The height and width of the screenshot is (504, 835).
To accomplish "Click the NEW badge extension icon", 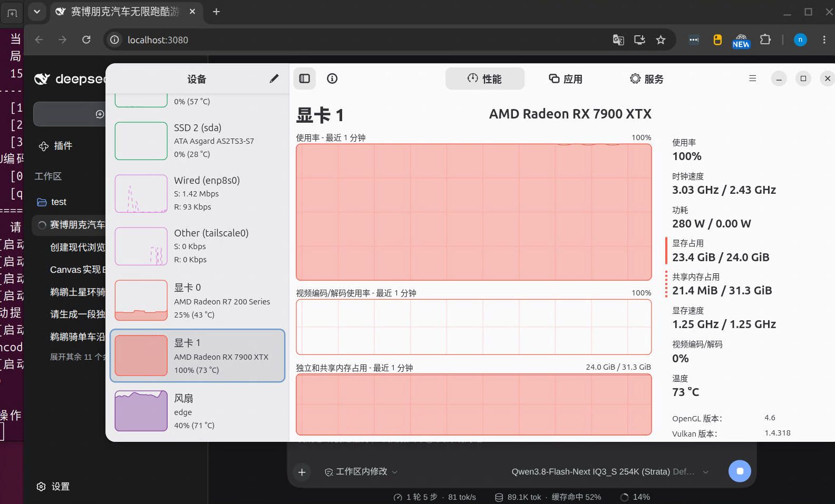I will pyautogui.click(x=741, y=41).
